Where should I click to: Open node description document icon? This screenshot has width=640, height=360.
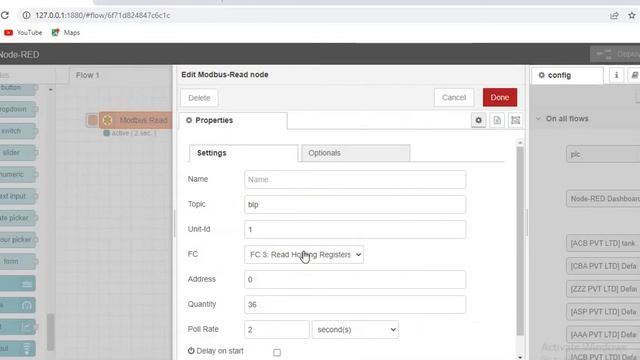[497, 120]
